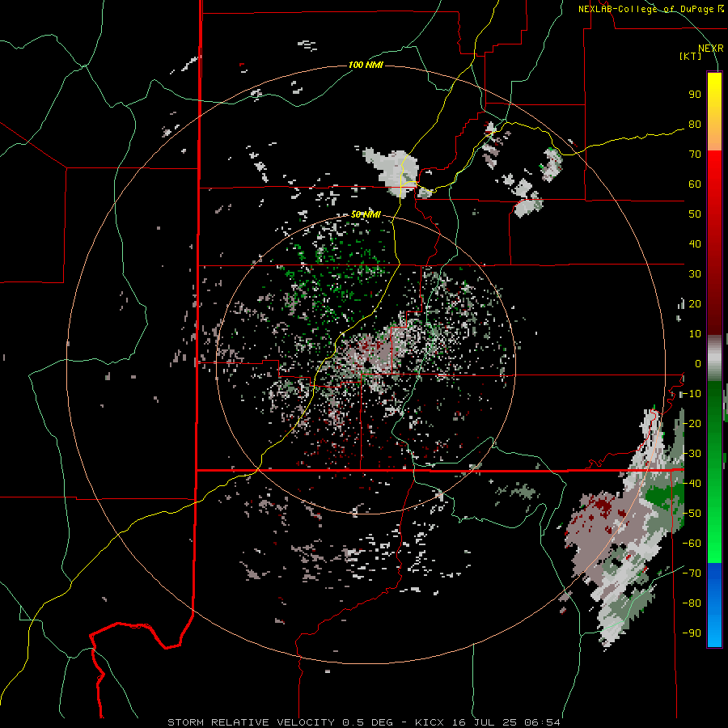Image resolution: width=728 pixels, height=728 pixels.
Task: Click the KICX radar site center on map
Action: click(x=366, y=366)
